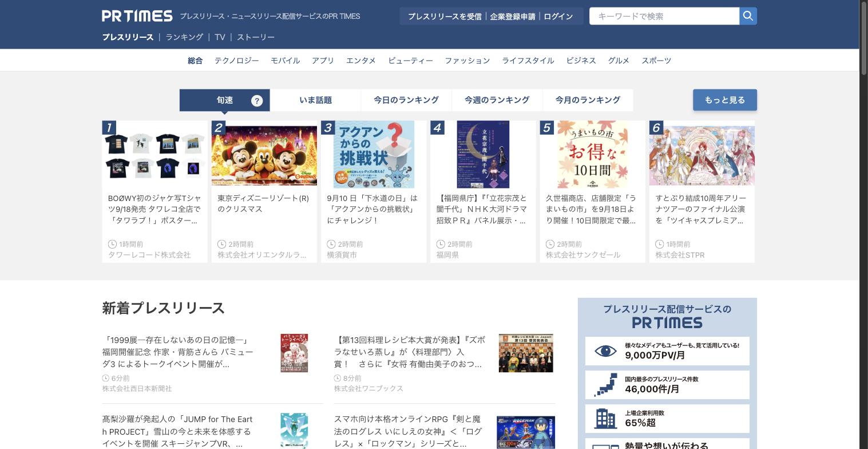Viewport: 868px width, 449px height.
Task: Select the プレスリリース header tab
Action: pos(128,37)
